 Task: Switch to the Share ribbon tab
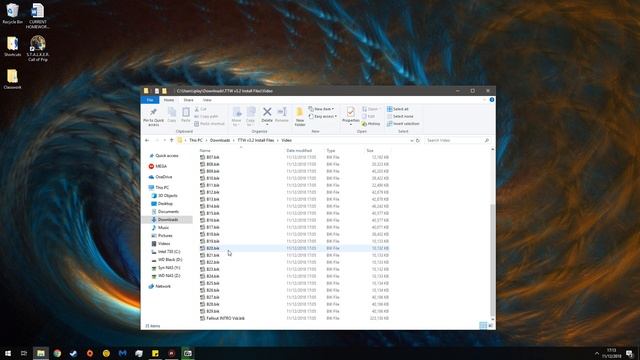tap(188, 100)
